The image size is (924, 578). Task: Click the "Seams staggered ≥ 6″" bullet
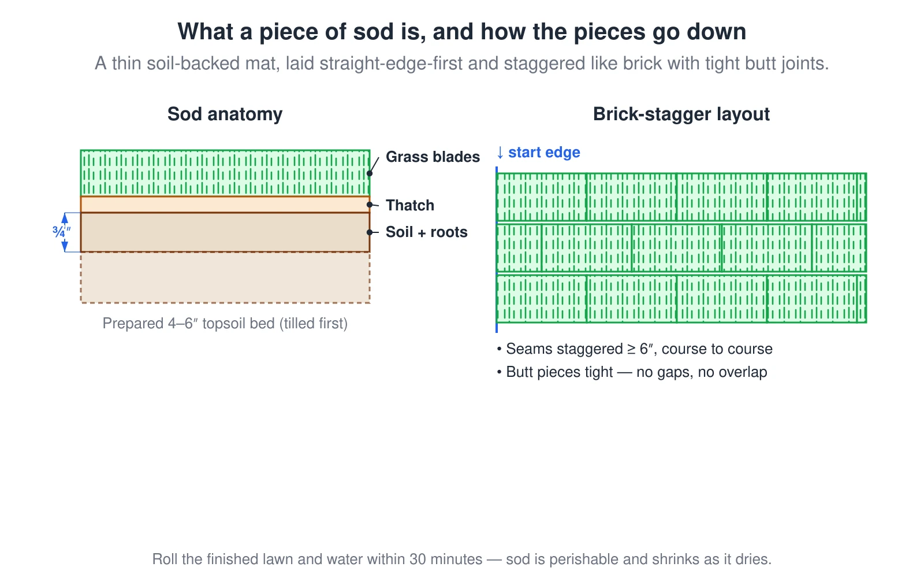[635, 349]
